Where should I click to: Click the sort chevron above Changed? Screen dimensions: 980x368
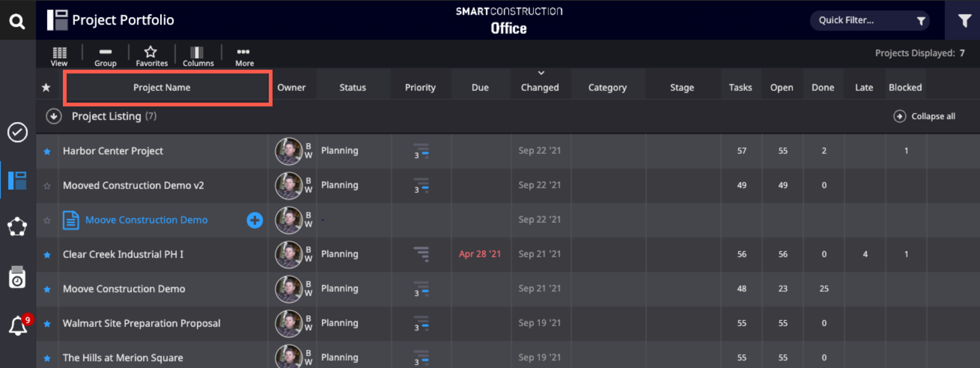pos(541,73)
